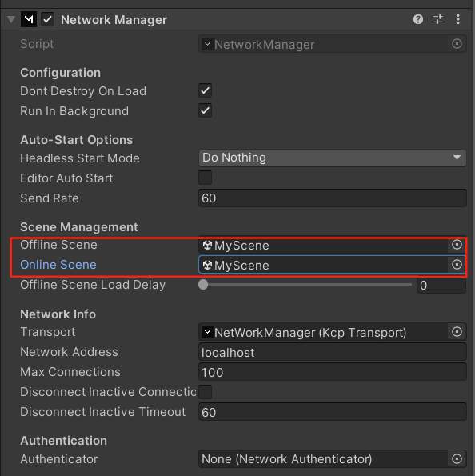Uncheck Run In Background
The image size is (475, 476).
206,111
